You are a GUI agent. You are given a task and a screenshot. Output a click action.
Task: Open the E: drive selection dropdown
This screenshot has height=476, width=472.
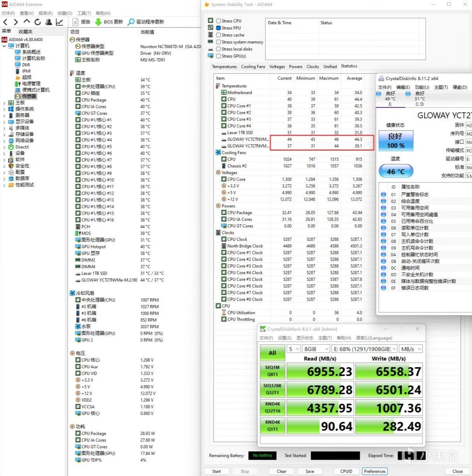(x=364, y=349)
